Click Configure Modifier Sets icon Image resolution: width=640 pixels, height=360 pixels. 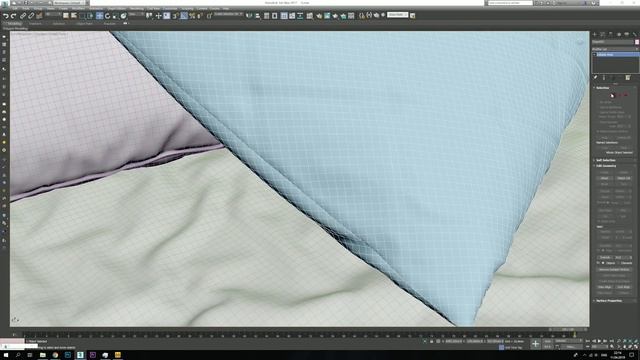(628, 77)
